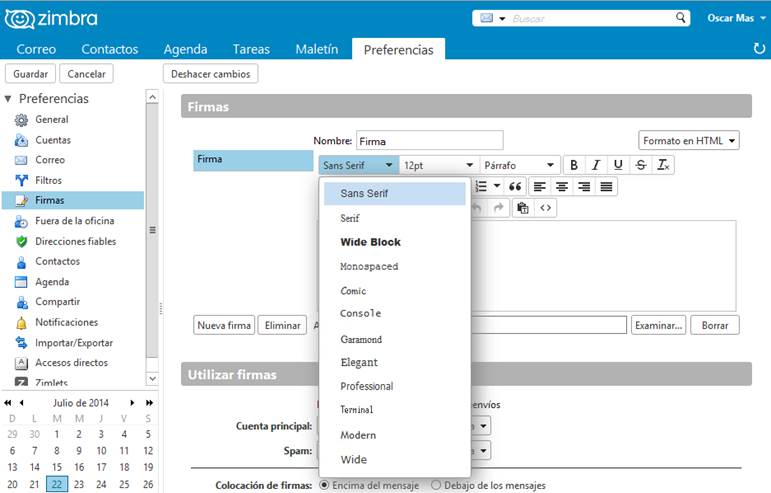Apply italic formatting in signature editor
The width and height of the screenshot is (771, 493).
click(596, 165)
